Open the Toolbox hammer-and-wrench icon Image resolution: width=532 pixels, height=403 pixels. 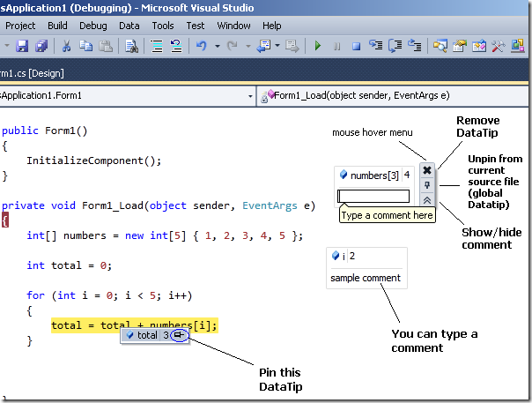tap(498, 46)
